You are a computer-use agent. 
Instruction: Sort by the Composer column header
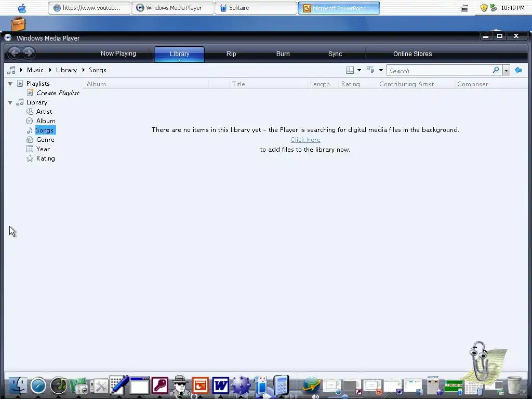point(491,84)
